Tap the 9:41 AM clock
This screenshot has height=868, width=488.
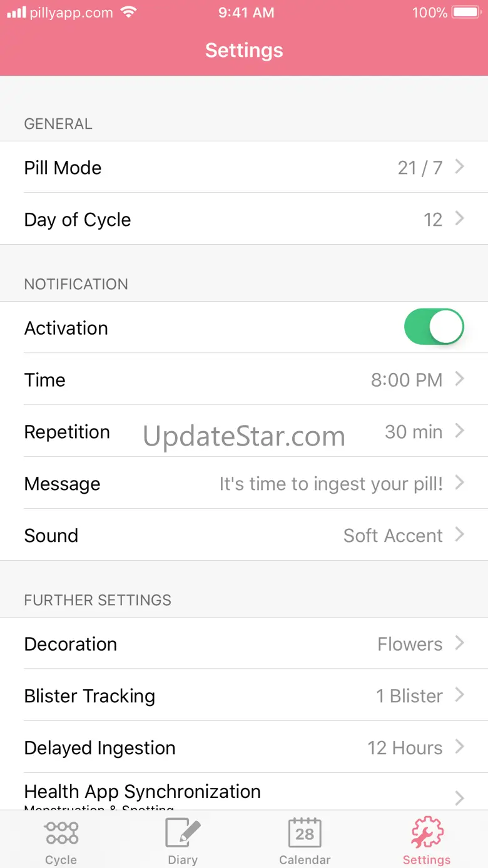click(x=246, y=13)
